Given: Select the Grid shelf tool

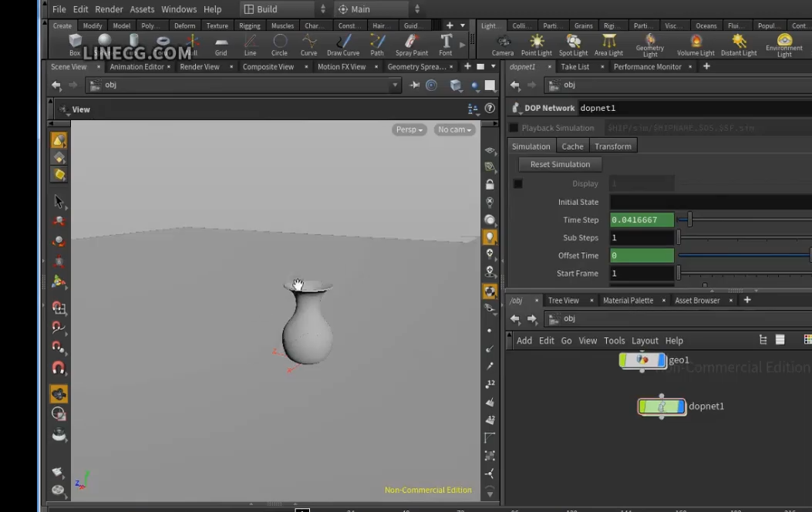Looking at the screenshot, I should 221,45.
